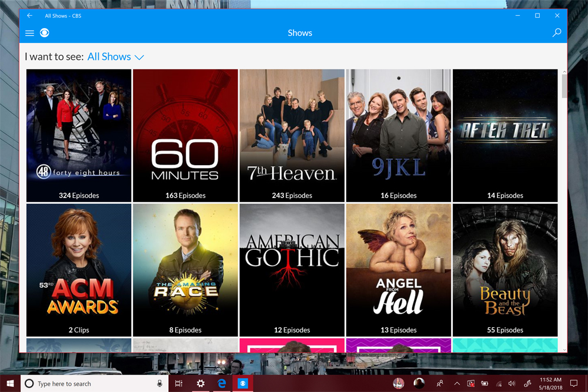Open the volume control icon
Screen dimensions: 588x392
point(512,383)
